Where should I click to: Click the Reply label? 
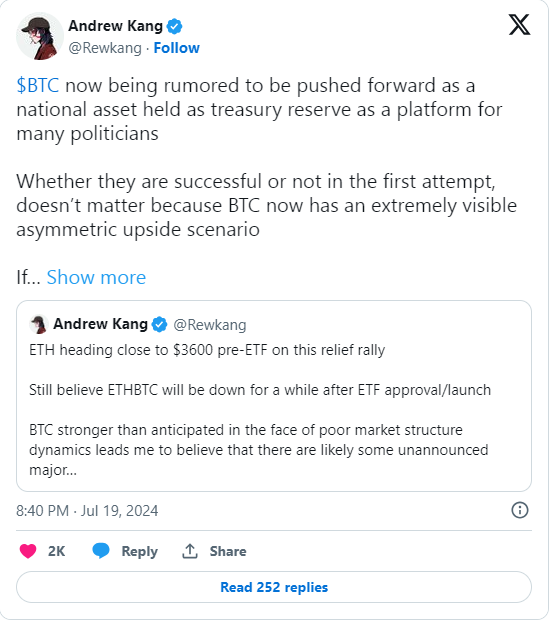[139, 551]
